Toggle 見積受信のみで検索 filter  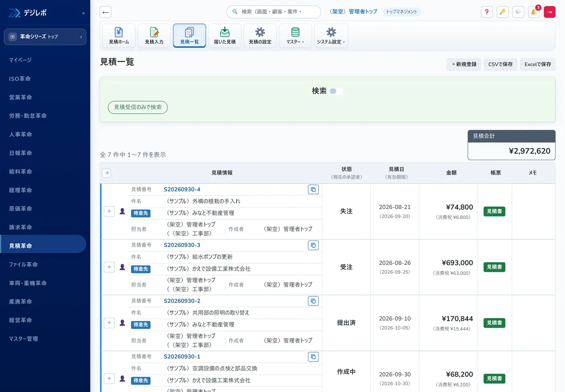[138, 107]
